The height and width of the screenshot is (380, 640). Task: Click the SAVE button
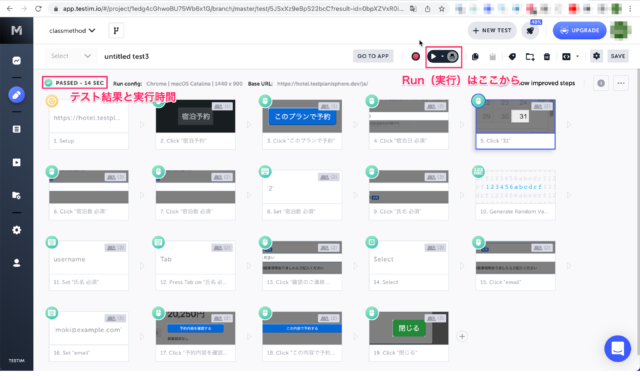[x=618, y=56]
